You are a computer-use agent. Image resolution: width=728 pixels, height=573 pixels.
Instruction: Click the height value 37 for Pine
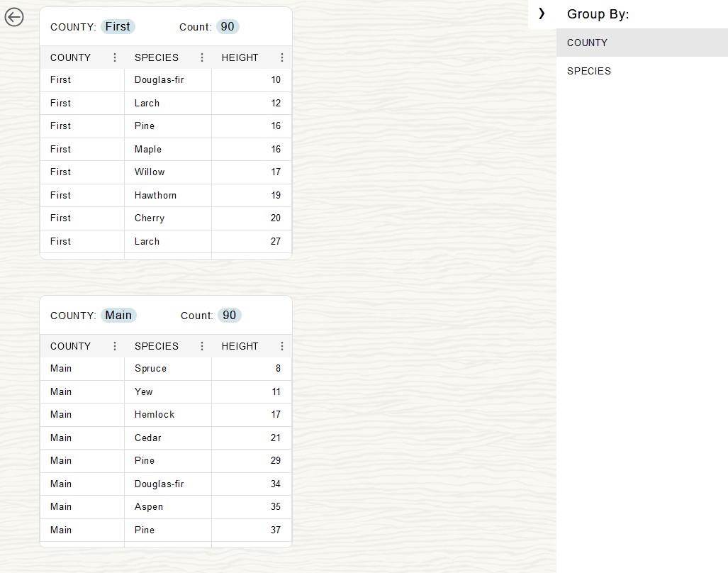pyautogui.click(x=276, y=530)
